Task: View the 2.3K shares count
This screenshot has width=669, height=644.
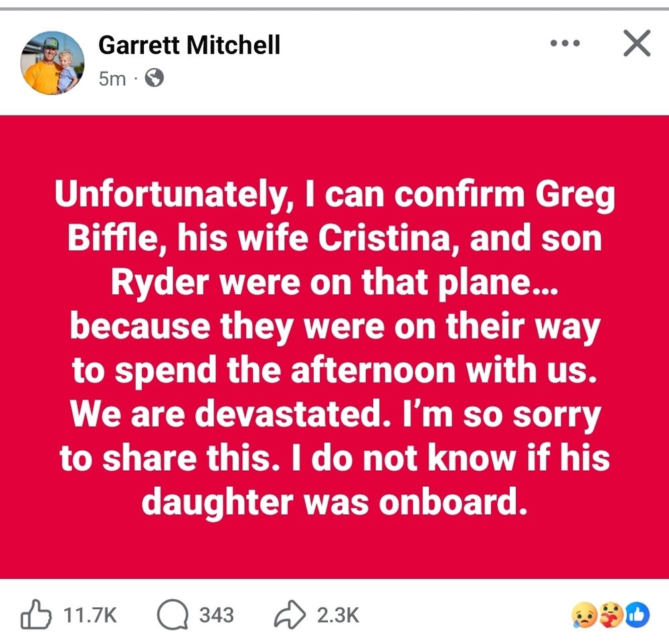Action: coord(338,615)
